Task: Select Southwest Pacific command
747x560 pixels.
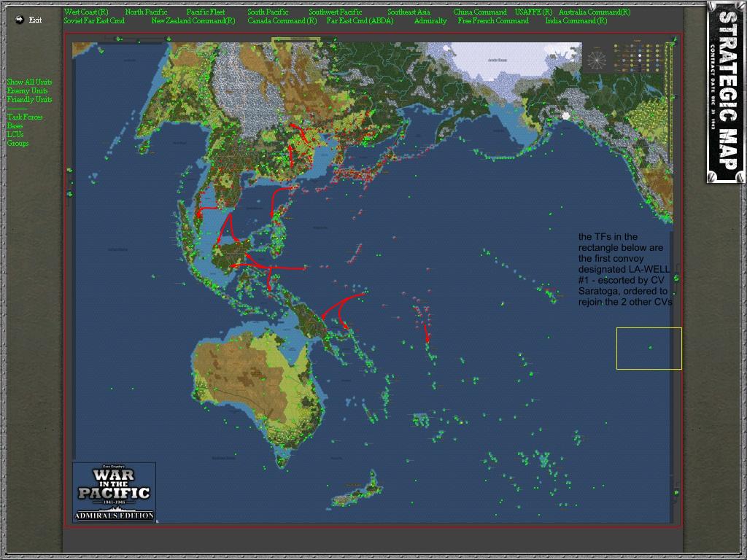Action: pos(336,12)
